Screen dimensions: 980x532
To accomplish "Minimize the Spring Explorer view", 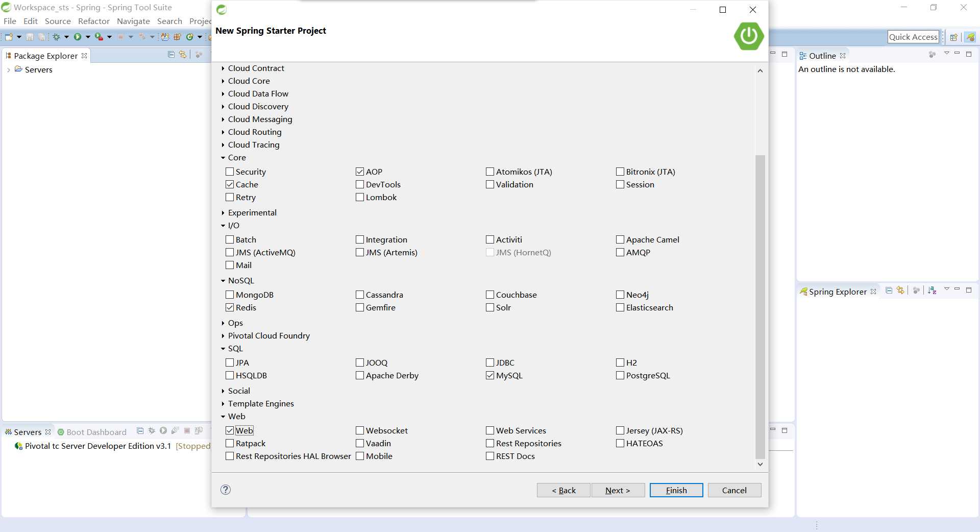I will pos(957,289).
